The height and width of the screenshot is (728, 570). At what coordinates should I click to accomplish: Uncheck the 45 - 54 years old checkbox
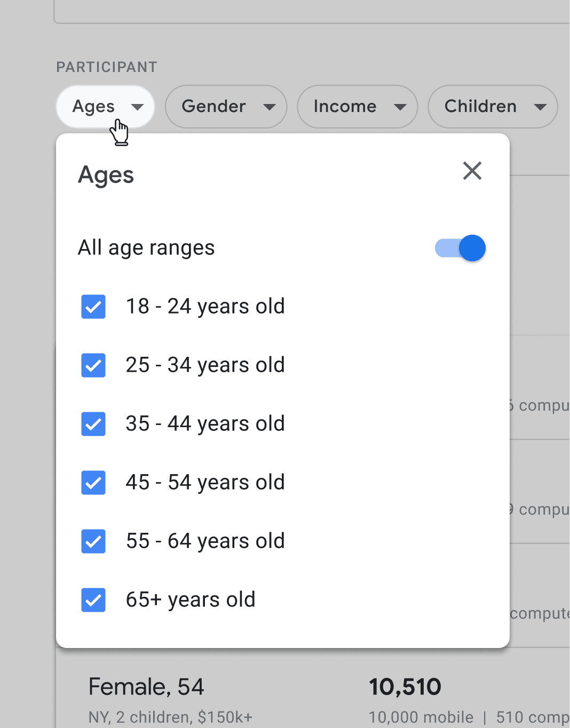coord(93,483)
